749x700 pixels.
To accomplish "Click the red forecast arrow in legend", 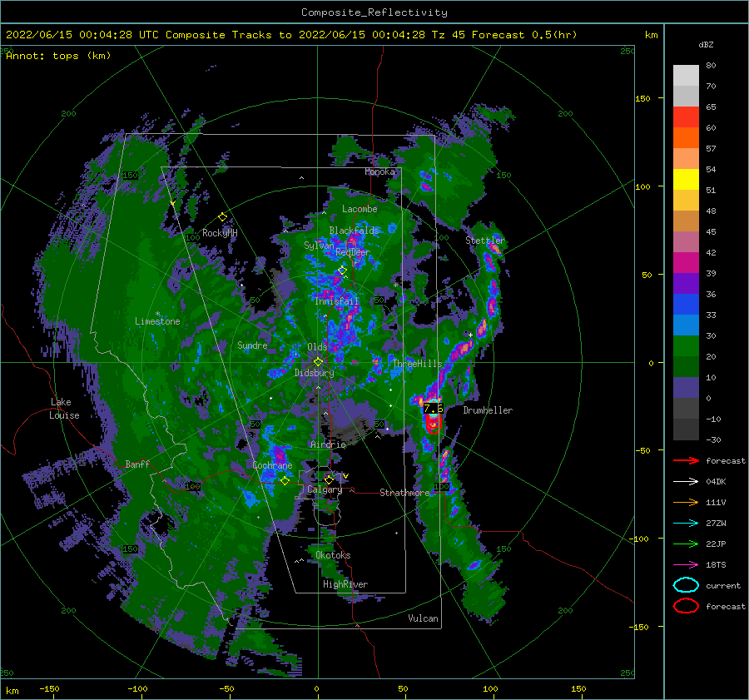I will click(686, 460).
